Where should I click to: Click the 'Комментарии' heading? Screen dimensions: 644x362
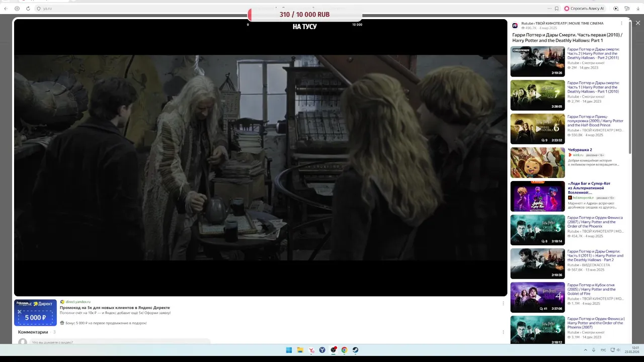pyautogui.click(x=33, y=332)
